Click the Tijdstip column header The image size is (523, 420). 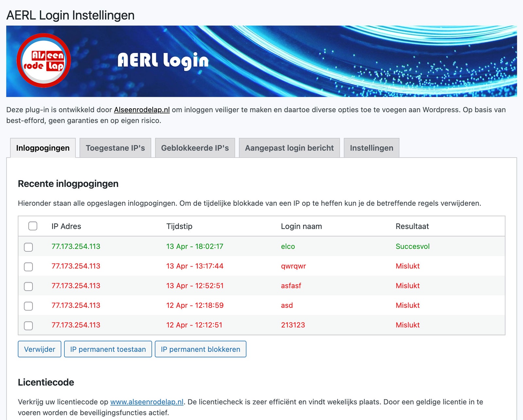179,226
